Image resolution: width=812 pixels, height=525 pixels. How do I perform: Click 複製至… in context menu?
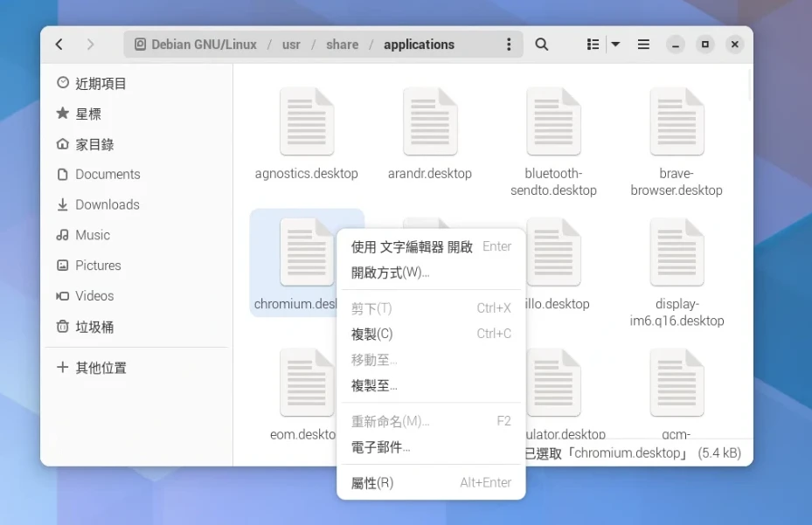374,385
